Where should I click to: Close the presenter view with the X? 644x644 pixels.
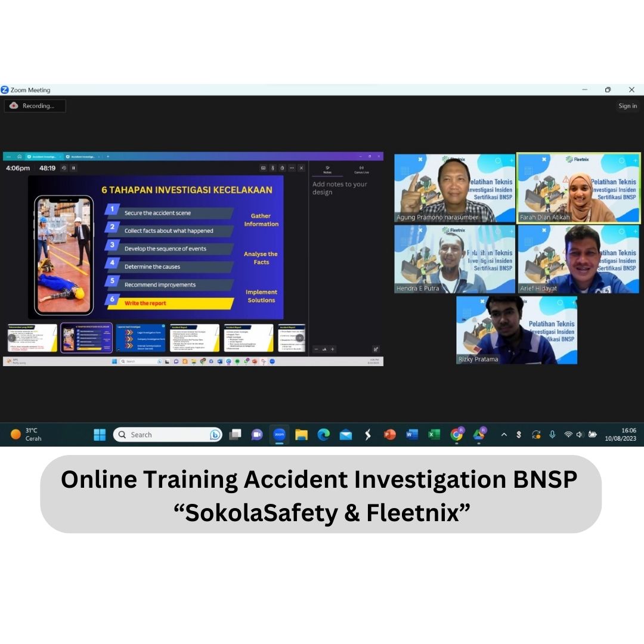click(x=301, y=168)
